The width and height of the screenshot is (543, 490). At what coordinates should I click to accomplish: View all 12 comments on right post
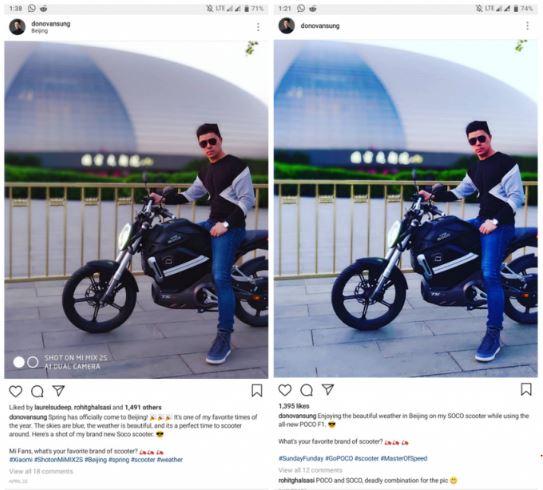point(310,470)
